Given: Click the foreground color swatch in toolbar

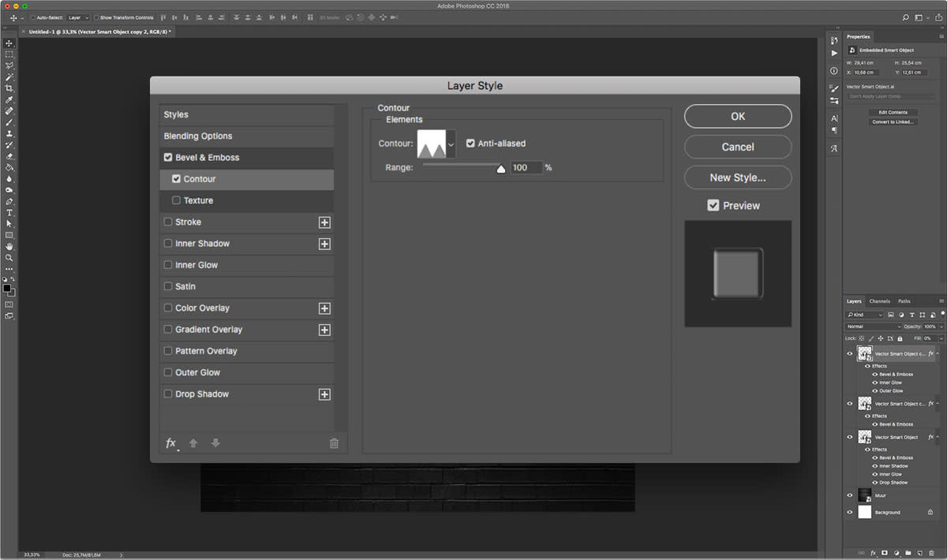Looking at the screenshot, I should [x=7, y=288].
